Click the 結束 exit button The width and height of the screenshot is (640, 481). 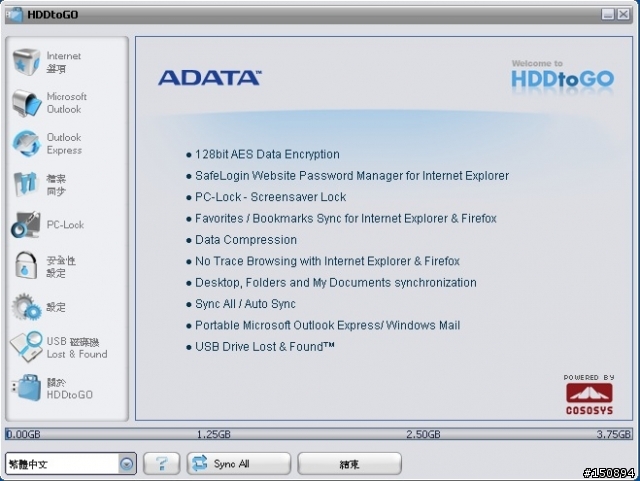click(349, 463)
